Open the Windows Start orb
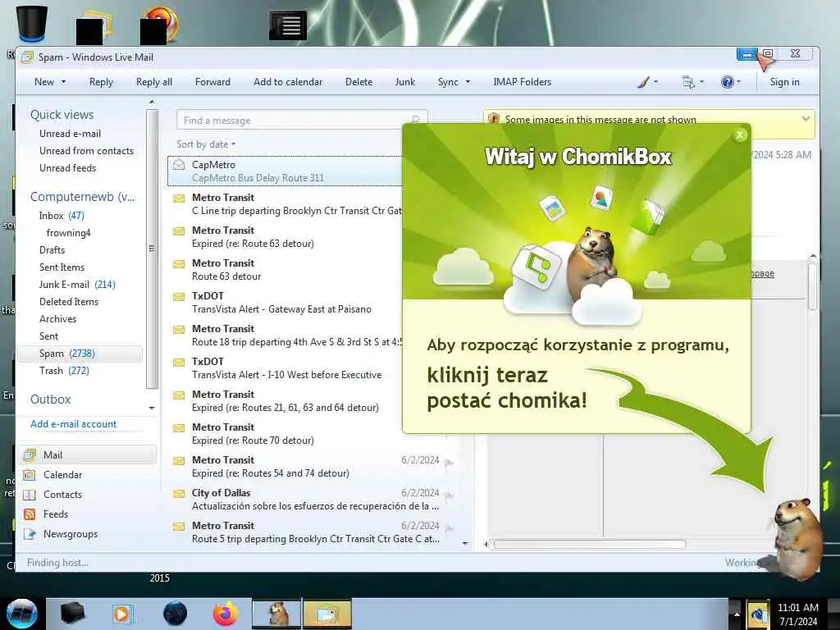This screenshot has width=840, height=630. click(x=21, y=614)
